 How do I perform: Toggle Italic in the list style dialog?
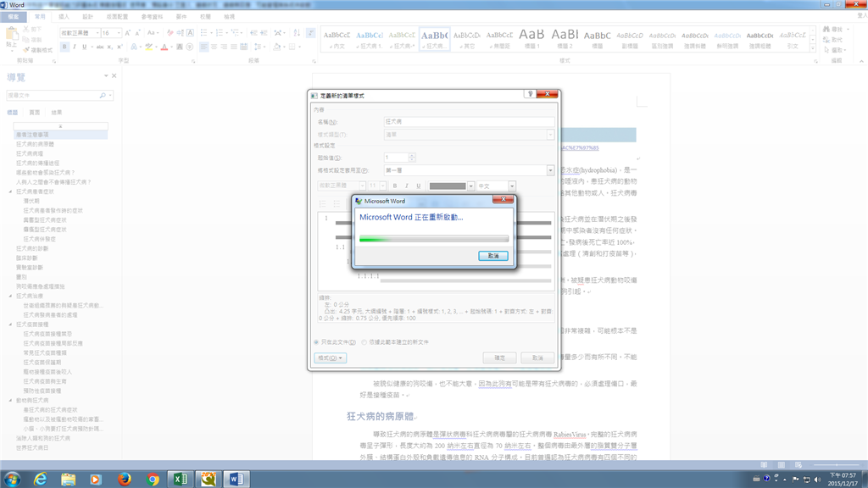[x=406, y=186]
